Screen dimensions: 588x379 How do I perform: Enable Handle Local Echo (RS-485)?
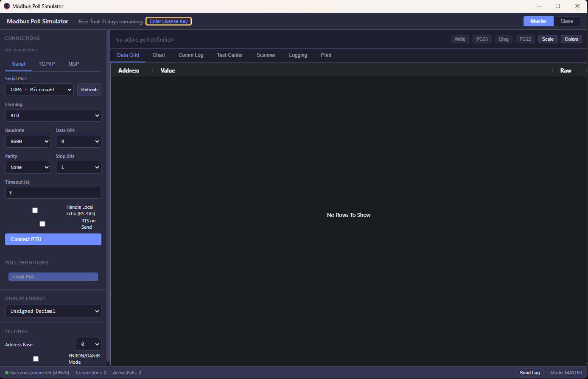click(35, 210)
